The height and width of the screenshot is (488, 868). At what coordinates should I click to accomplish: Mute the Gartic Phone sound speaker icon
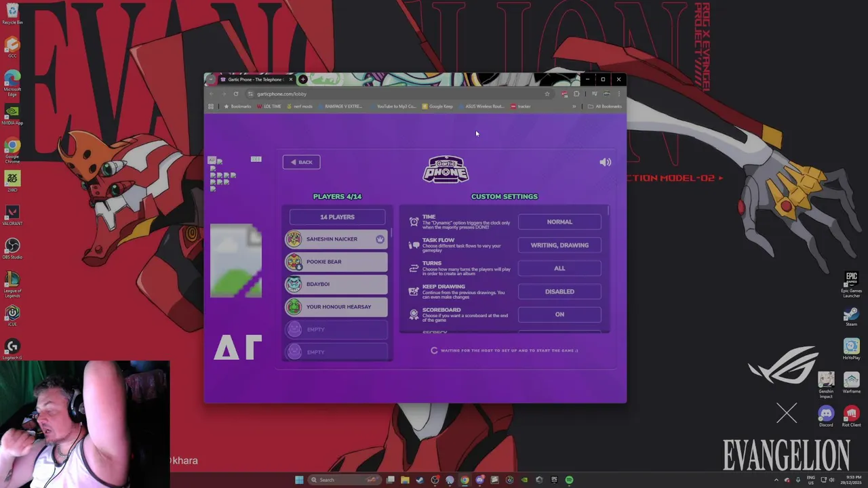tap(606, 162)
